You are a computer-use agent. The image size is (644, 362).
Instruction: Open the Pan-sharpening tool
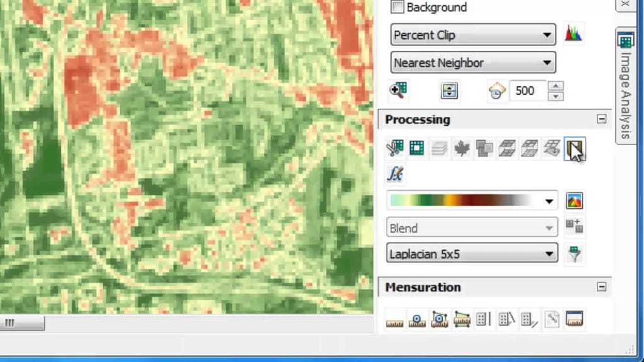pos(485,148)
